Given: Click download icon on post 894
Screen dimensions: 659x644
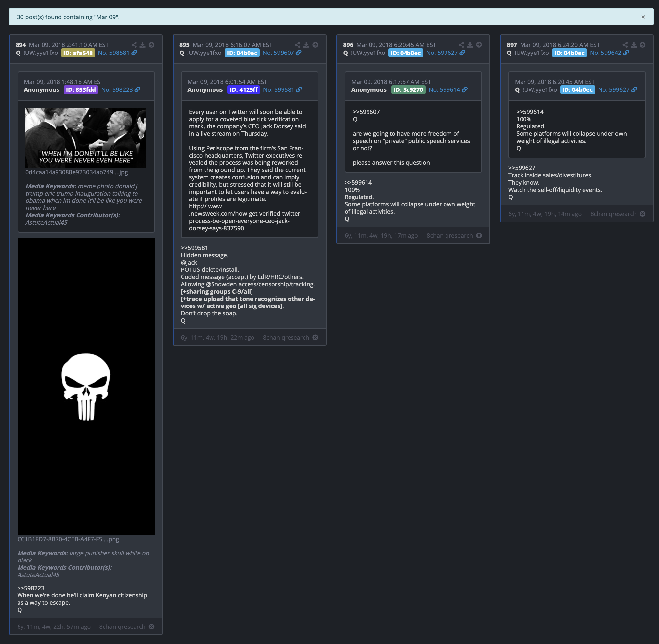Looking at the screenshot, I should [143, 45].
